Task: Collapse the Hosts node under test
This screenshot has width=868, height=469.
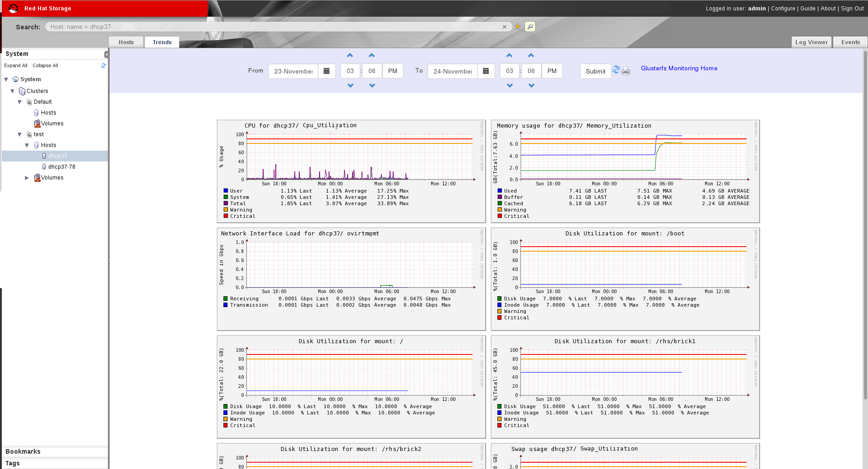Action: tap(27, 145)
